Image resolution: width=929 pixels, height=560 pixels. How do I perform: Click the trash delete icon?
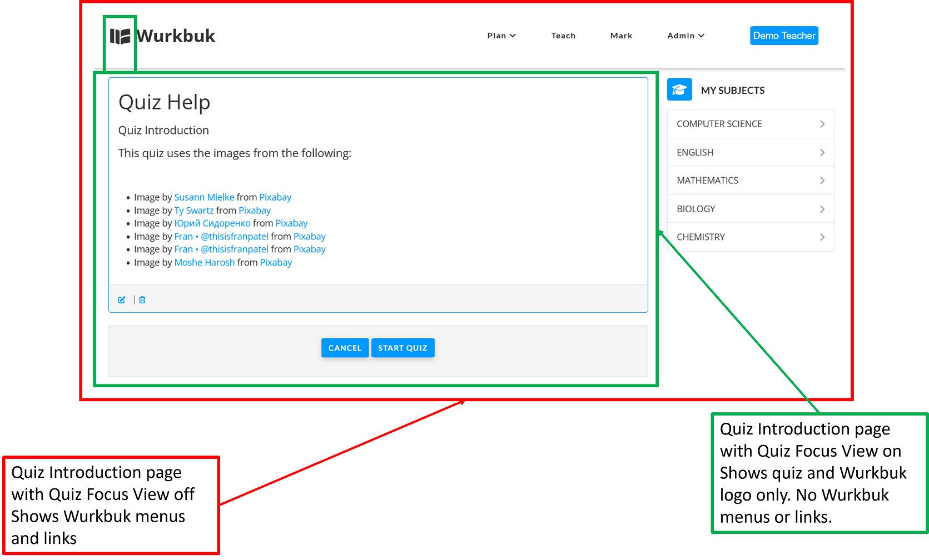(x=142, y=300)
